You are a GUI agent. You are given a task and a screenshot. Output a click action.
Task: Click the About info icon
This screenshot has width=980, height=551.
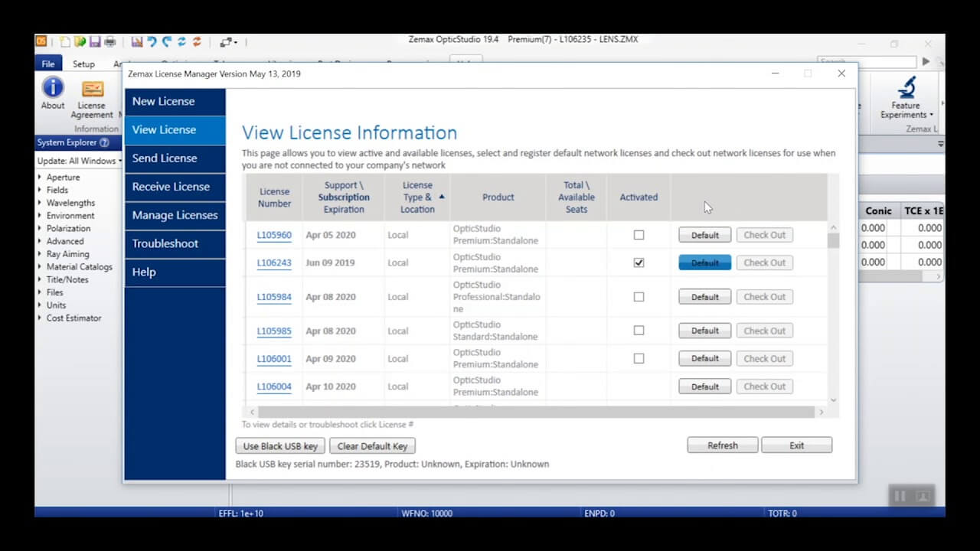click(53, 87)
